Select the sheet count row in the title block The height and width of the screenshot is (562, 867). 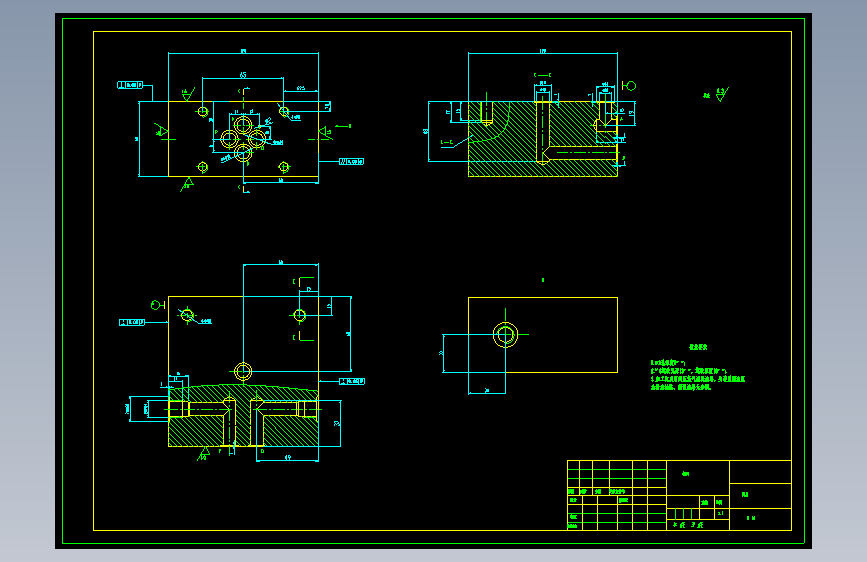(698, 525)
